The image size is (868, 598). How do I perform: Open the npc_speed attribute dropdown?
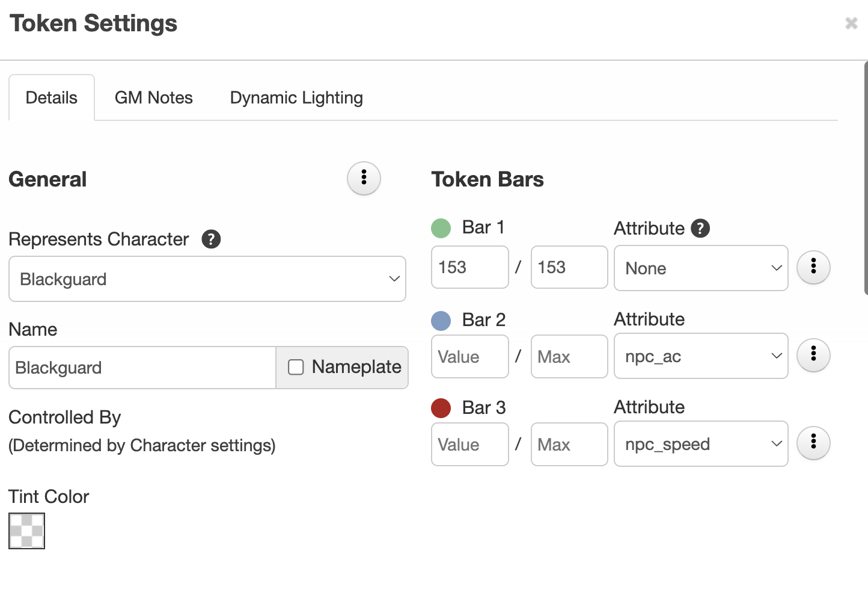pos(700,444)
